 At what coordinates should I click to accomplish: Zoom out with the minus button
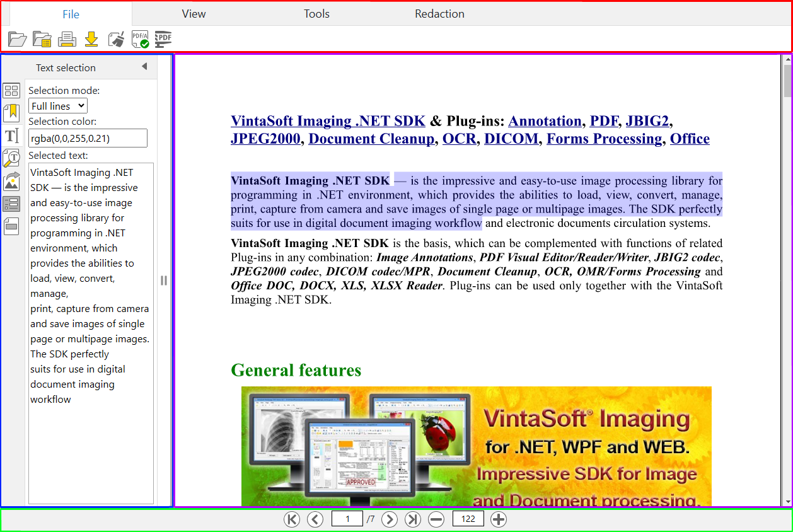[436, 519]
